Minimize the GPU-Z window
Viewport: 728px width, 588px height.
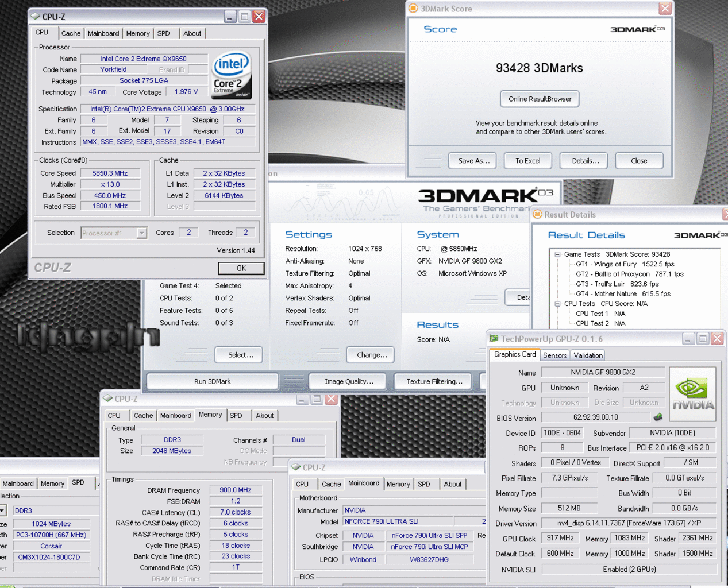point(688,339)
